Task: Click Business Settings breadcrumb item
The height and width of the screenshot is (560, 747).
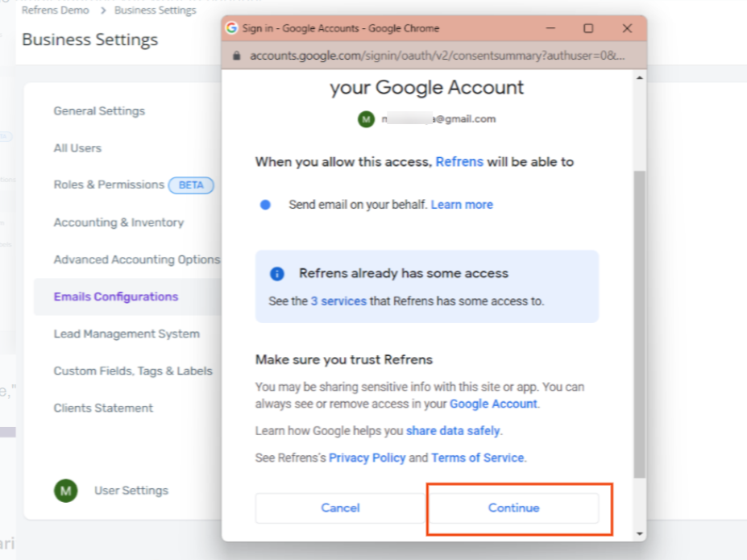Action: click(155, 10)
